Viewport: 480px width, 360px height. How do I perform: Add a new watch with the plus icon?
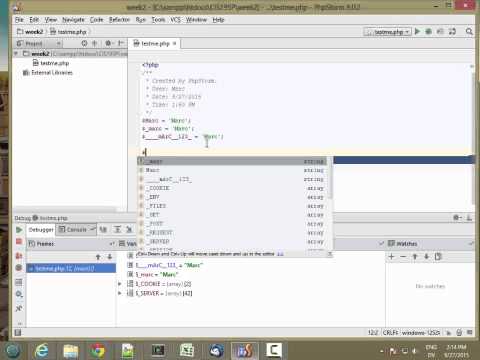392,256
